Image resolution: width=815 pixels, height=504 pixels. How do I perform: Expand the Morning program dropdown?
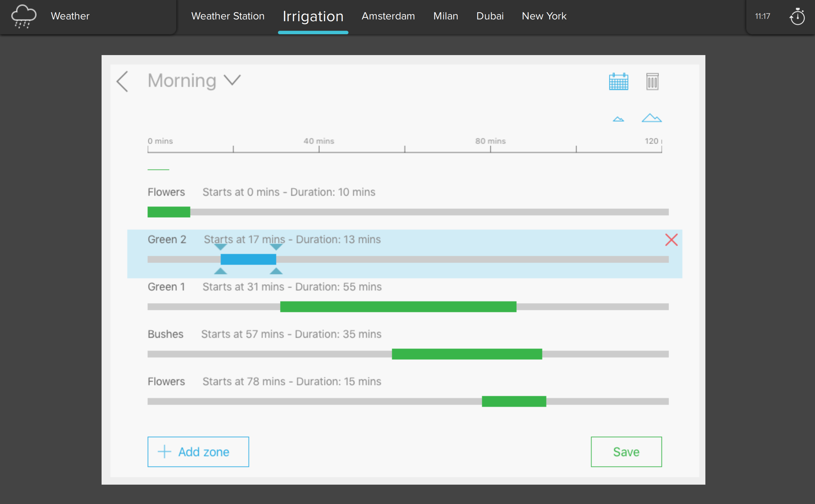tap(232, 80)
